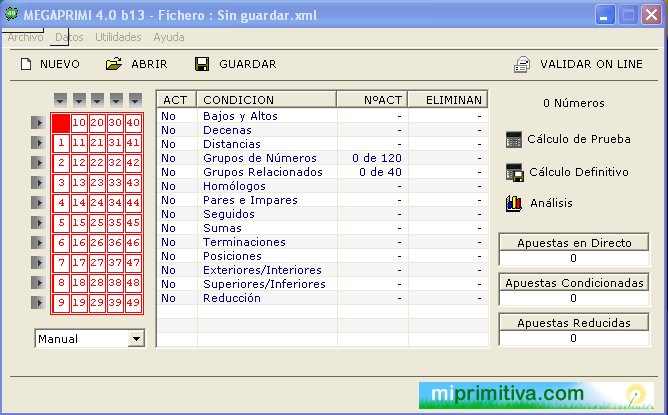The image size is (668, 415).
Task: Click the Apuestas en Directo value field
Action: click(574, 258)
